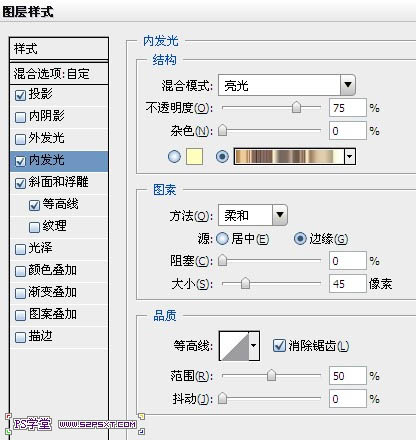This screenshot has width=416, height=440.
Task: Click the 范围 slider handle
Action: pos(272,375)
